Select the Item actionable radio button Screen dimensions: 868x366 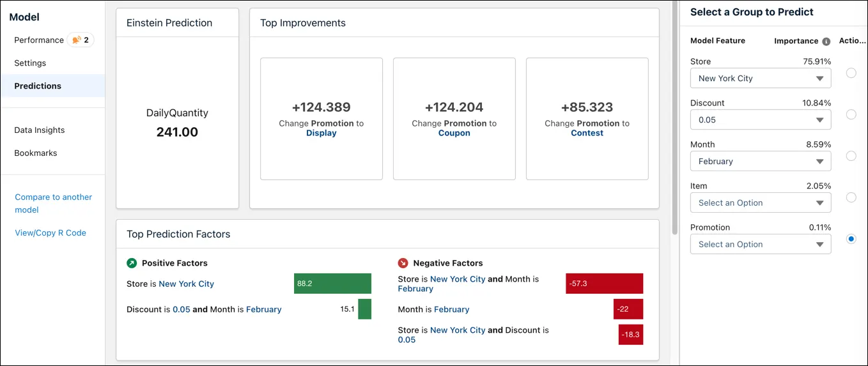tap(851, 197)
